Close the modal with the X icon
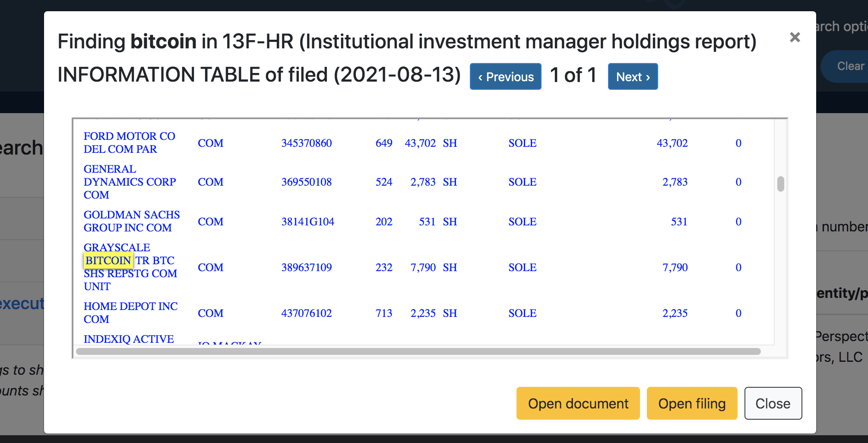This screenshot has width=868, height=443. [x=795, y=37]
